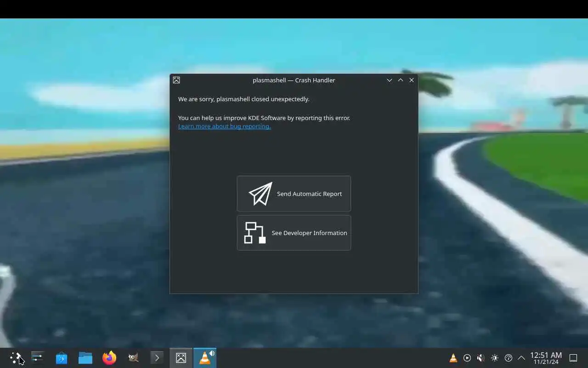
Task: Open the media player tray indicator
Action: (467, 358)
